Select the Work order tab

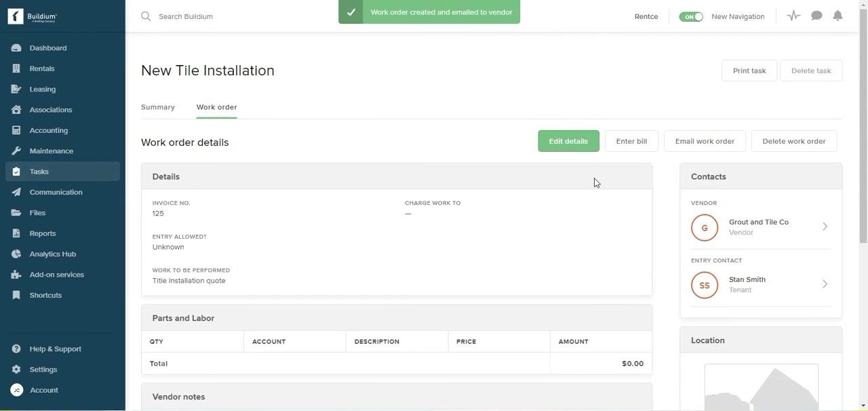pos(216,107)
